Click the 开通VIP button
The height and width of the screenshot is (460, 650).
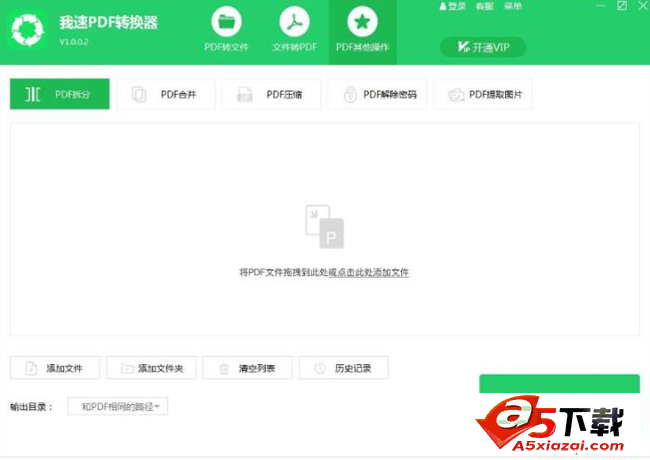coord(483,47)
